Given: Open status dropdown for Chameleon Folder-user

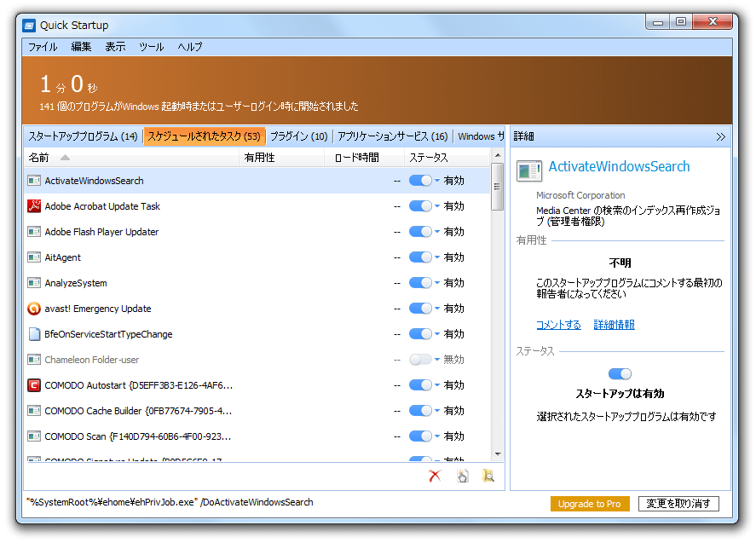Looking at the screenshot, I should click(437, 359).
